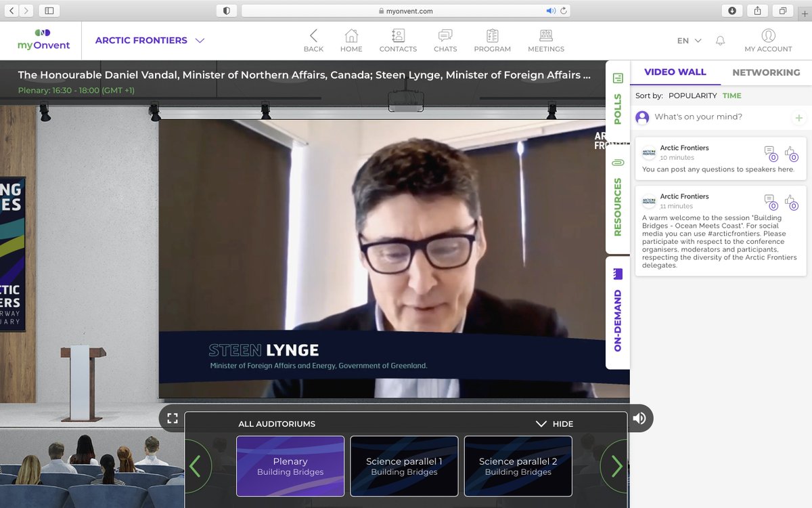This screenshot has height=508, width=812.
Task: Mute the tab audio icon in the address bar
Action: [550, 11]
